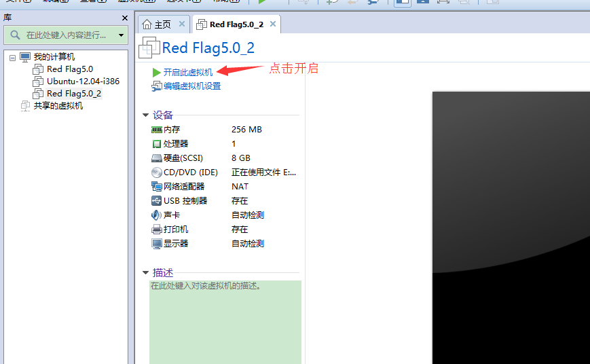Click the NAT network adapter value
Viewport: 590px width, 364px height.
tap(240, 186)
